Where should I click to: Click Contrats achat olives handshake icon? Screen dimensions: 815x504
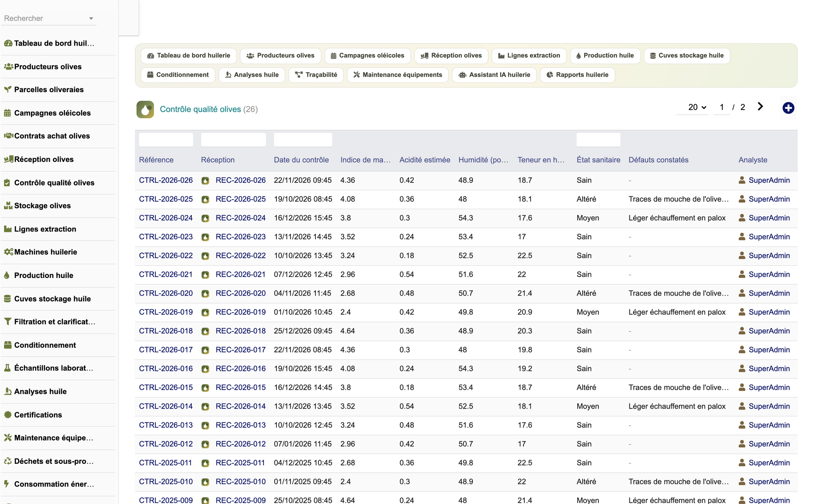point(8,136)
